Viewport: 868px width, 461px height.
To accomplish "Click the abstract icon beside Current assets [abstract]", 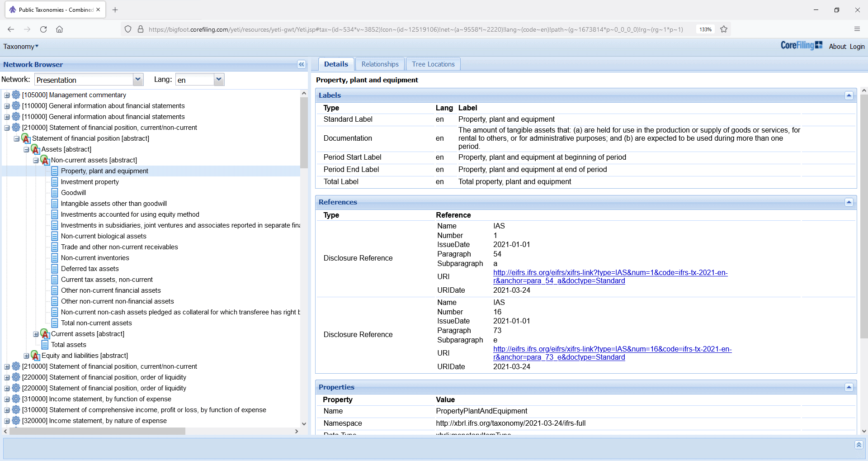I will (x=45, y=334).
